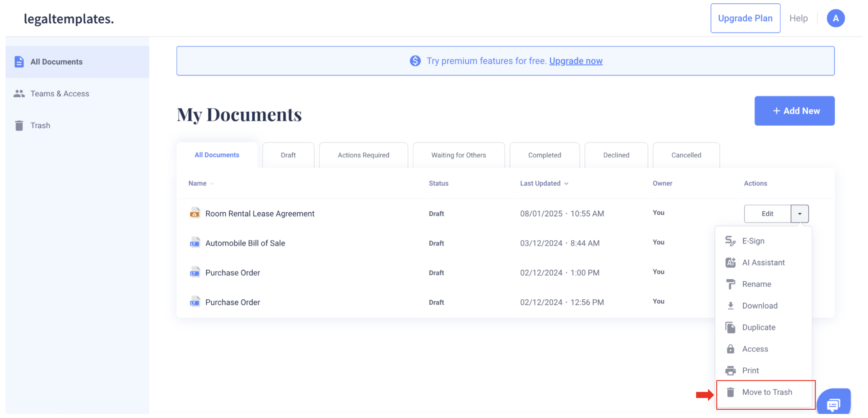Click file icon of Purchase Order 12:56 PM
Image resolution: width=868 pixels, height=418 pixels.
click(x=195, y=302)
